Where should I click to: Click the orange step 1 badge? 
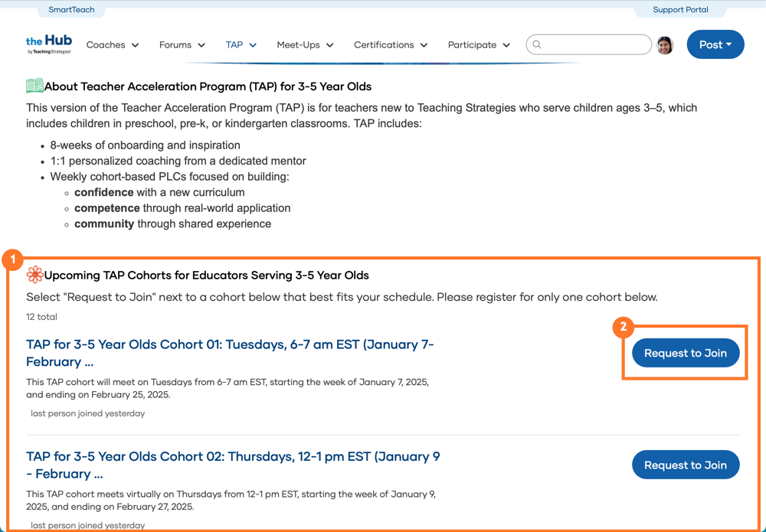[12, 259]
